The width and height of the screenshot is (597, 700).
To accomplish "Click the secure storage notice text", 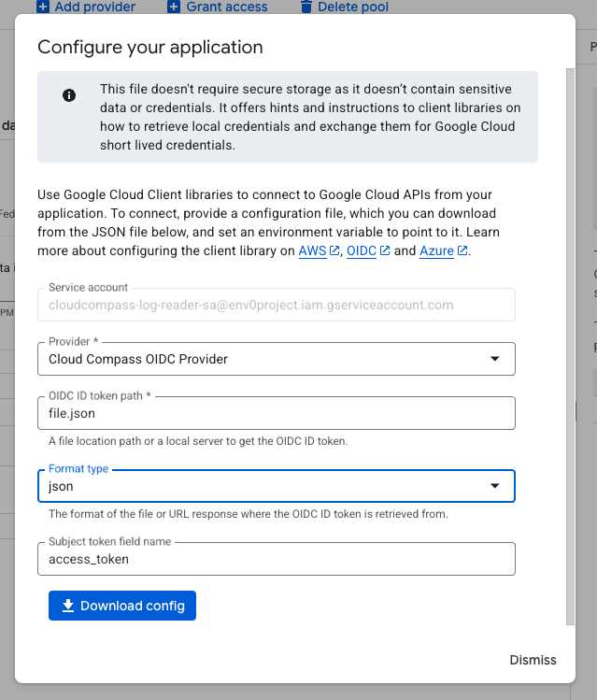I will 309,117.
